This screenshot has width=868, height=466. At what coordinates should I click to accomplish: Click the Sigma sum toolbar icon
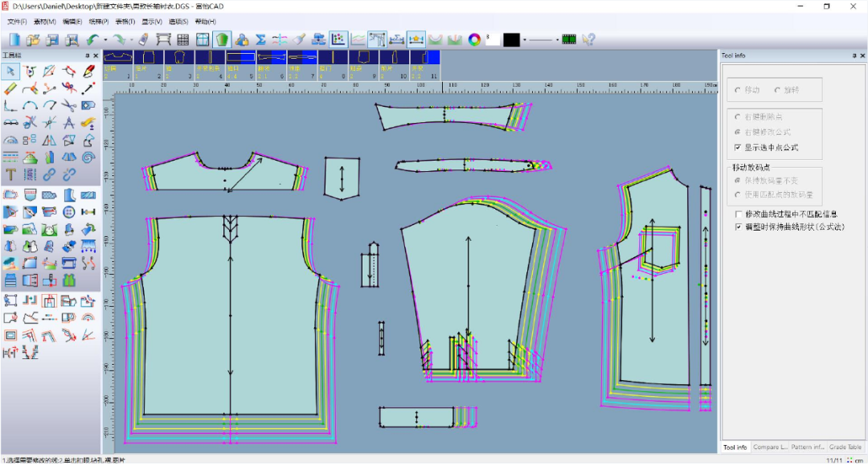260,39
